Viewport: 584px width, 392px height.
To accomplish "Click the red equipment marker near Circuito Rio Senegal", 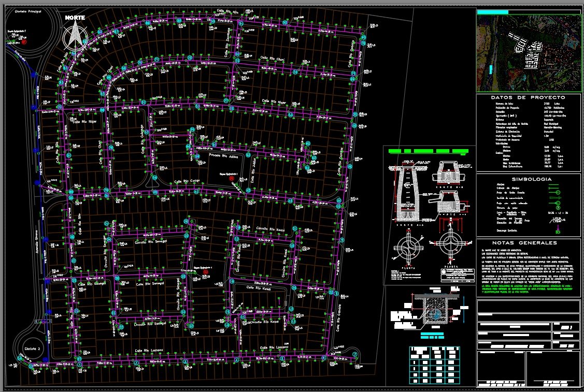I will [206, 272].
